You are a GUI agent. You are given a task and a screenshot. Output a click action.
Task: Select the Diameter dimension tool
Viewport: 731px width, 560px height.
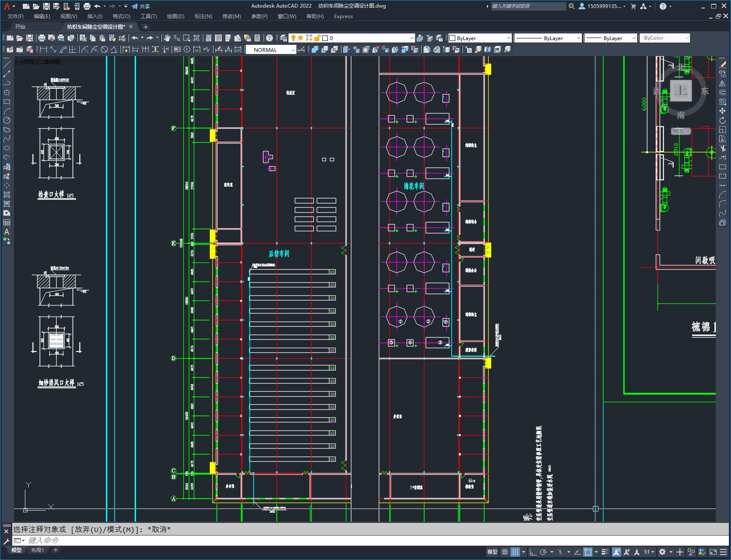click(x=104, y=49)
